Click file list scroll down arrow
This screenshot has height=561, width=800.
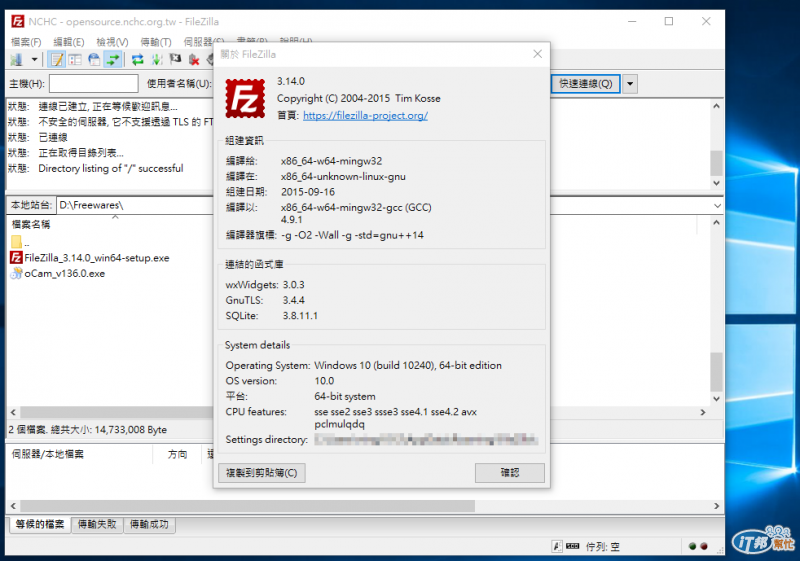point(716,399)
